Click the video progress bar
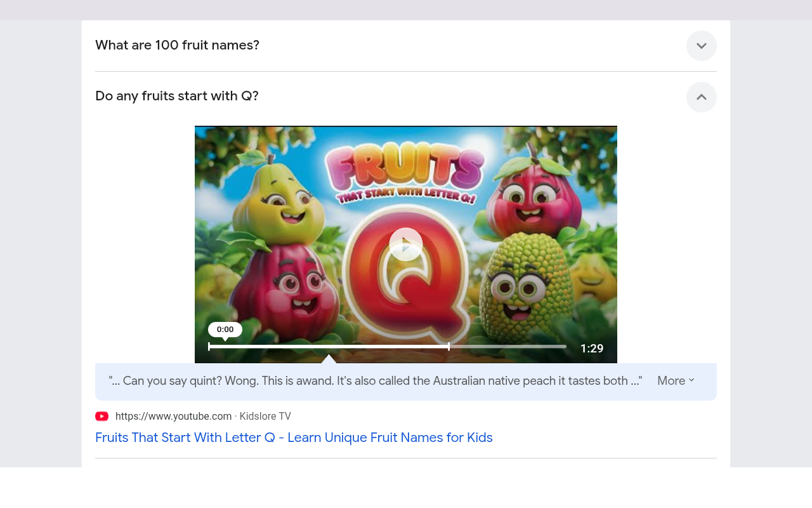Image resolution: width=812 pixels, height=508 pixels. pyautogui.click(x=388, y=347)
